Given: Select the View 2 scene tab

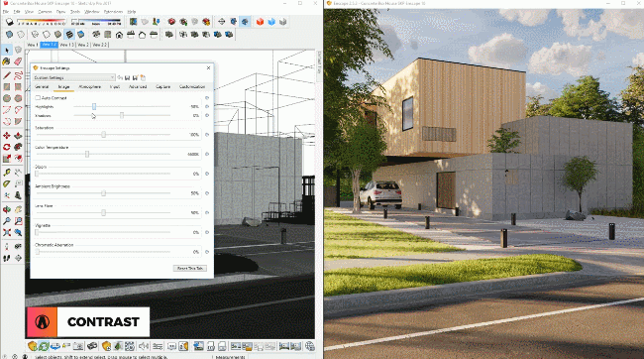Looking at the screenshot, I should coord(83,45).
